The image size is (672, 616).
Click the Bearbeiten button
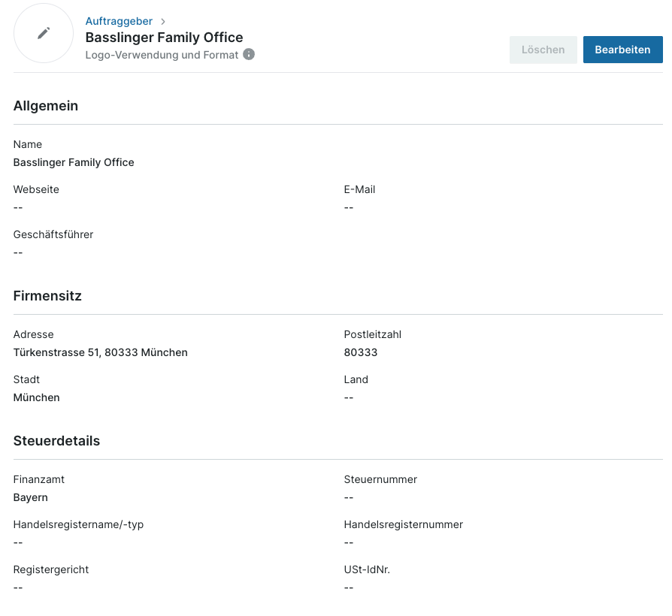click(x=622, y=50)
